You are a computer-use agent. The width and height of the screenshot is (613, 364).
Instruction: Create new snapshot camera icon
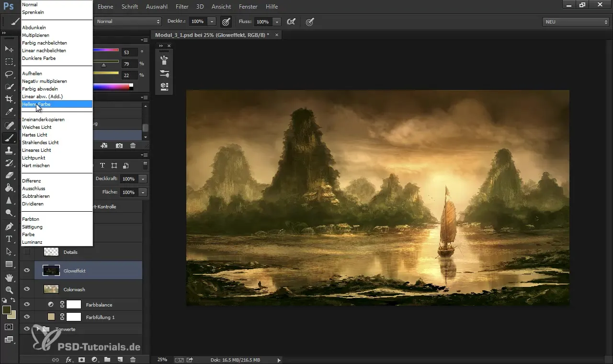[x=119, y=146]
